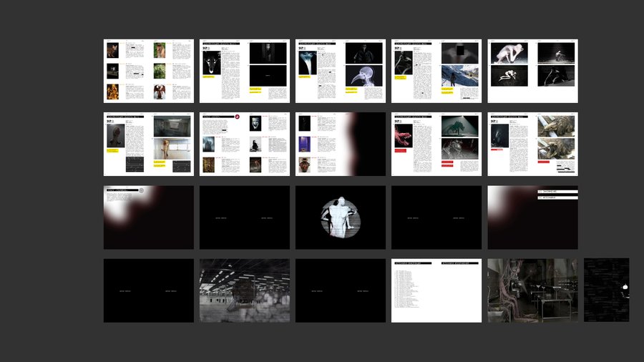
Task: Select the white spread with the sources list
Action: click(436, 290)
